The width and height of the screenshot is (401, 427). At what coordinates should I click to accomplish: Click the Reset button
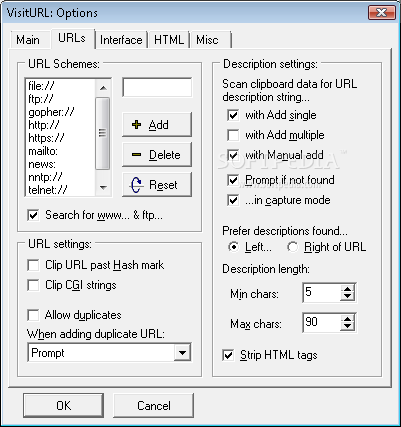tap(157, 185)
